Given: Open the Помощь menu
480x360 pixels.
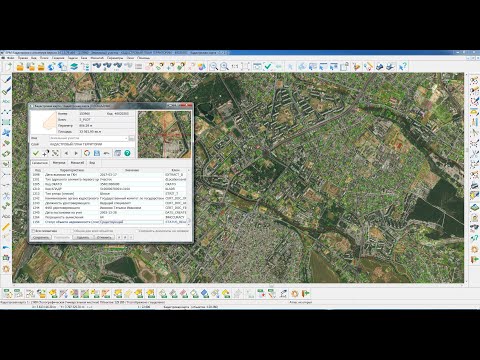Looking at the screenshot, I should pyautogui.click(x=143, y=58).
